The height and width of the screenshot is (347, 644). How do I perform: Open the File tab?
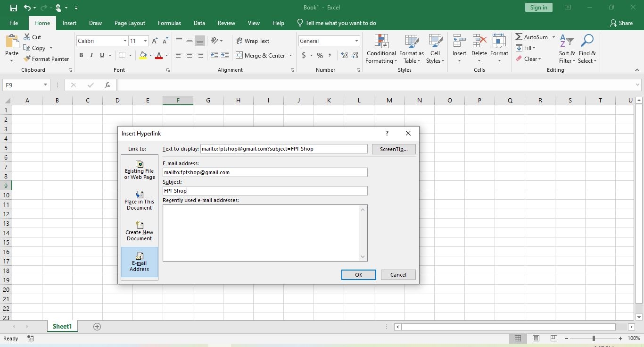click(14, 23)
